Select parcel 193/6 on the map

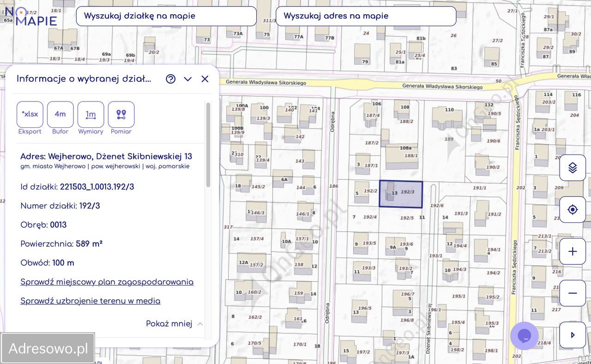tap(406, 244)
